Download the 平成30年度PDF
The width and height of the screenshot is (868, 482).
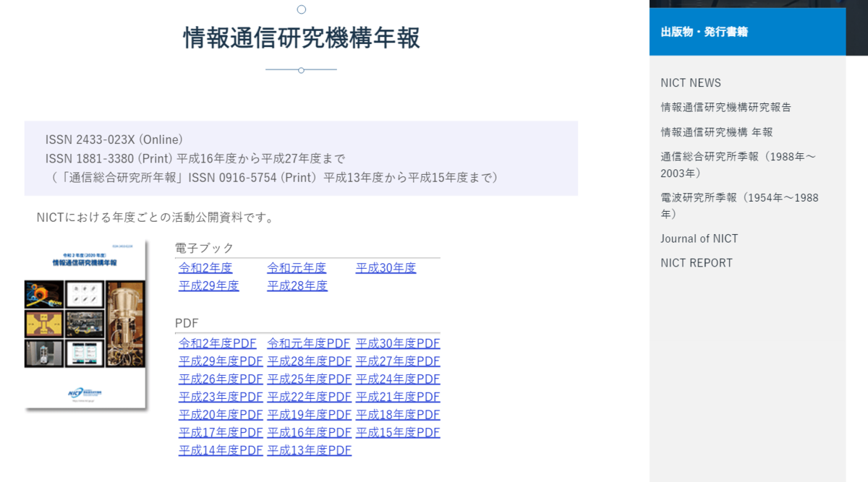398,343
